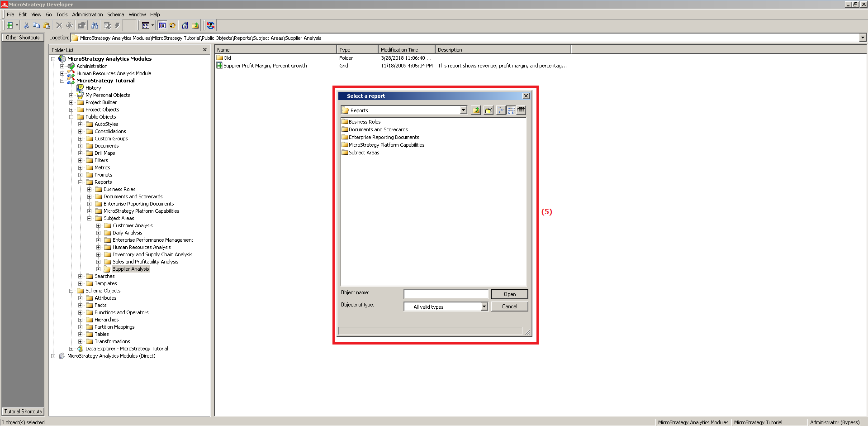This screenshot has height=426, width=868.
Task: Open the File menu
Action: [10, 14]
